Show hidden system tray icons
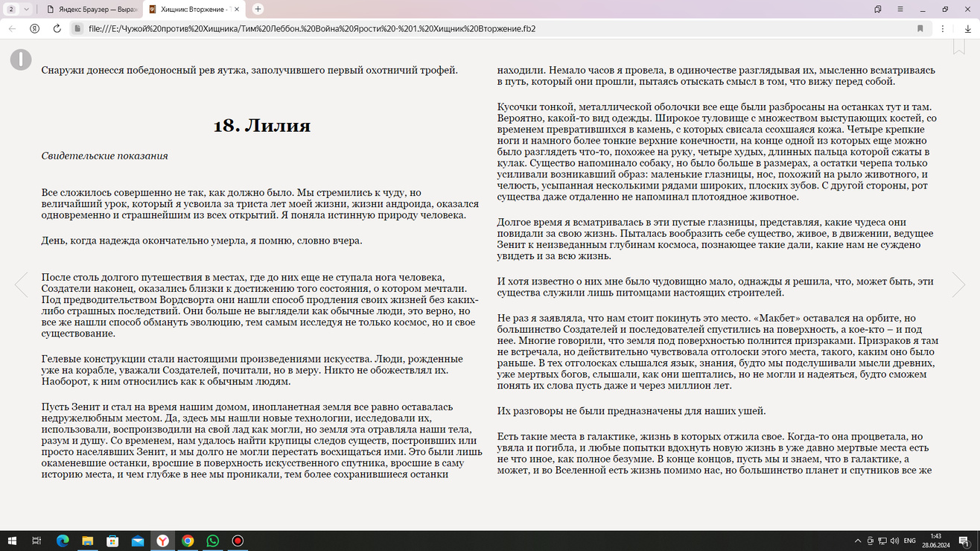This screenshot has width=980, height=551. [858, 541]
